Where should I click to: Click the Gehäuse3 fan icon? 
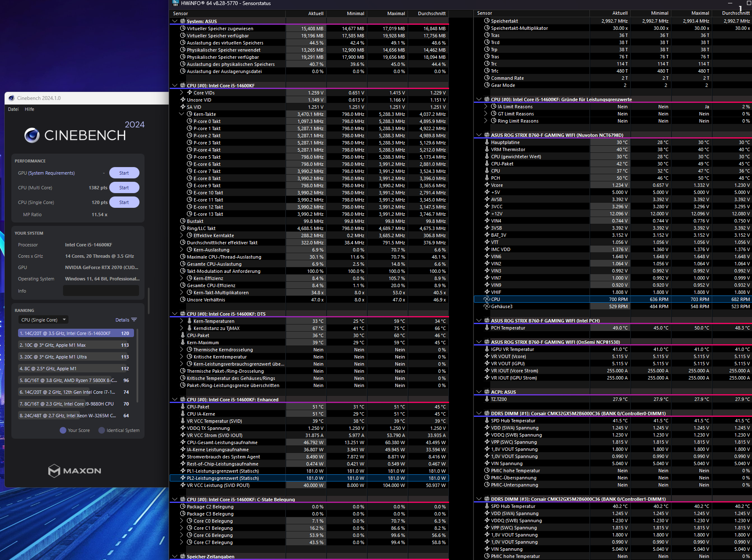[487, 306]
